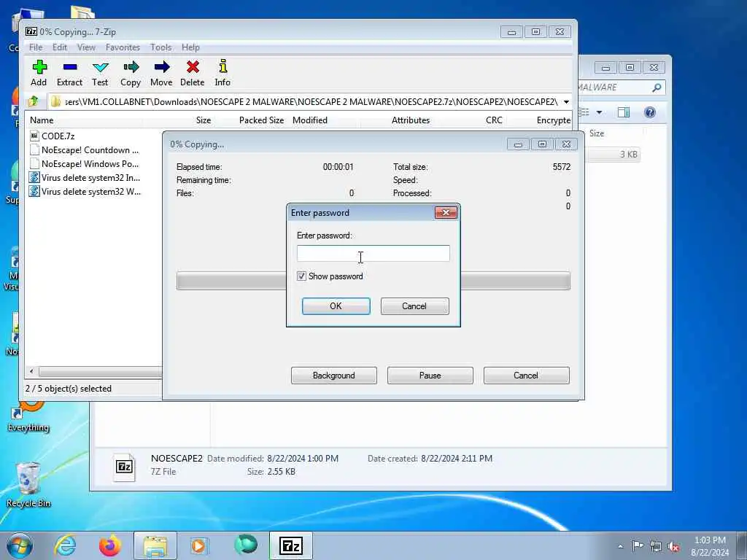The width and height of the screenshot is (747, 560).
Task: Click the Action Center flag tray icon
Action: (638, 545)
